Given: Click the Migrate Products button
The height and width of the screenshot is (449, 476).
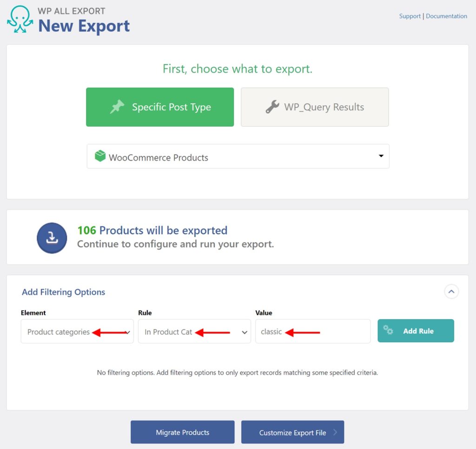Looking at the screenshot, I should pyautogui.click(x=182, y=432).
